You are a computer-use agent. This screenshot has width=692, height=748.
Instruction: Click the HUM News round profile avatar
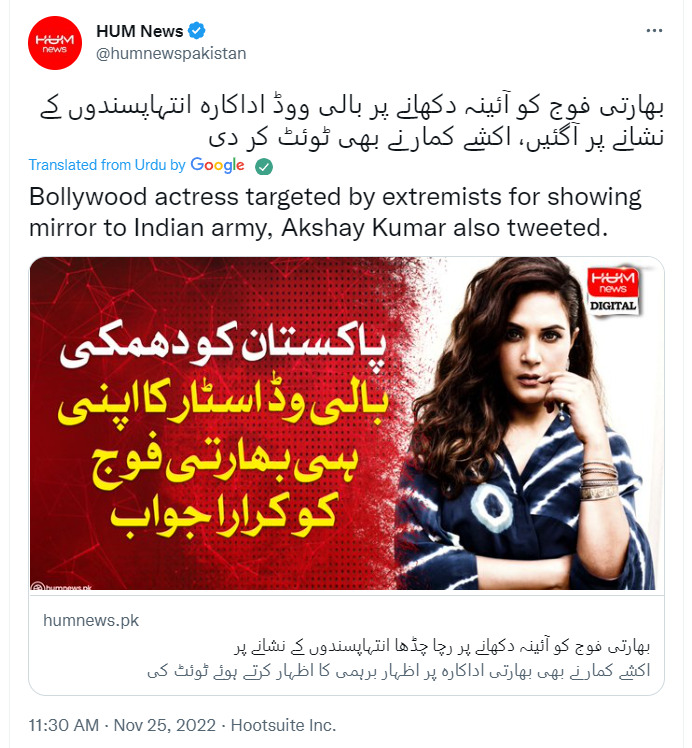coord(55,43)
